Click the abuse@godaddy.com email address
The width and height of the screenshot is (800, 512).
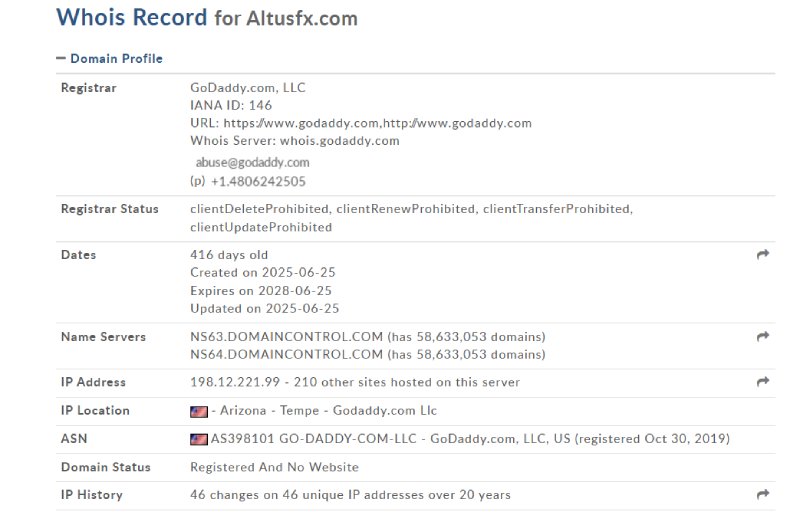253,163
